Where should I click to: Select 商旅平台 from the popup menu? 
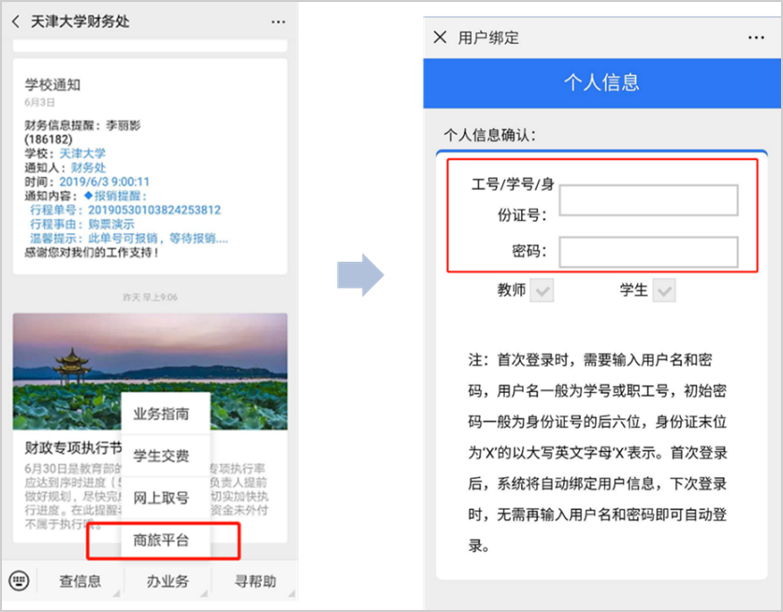pos(161,541)
